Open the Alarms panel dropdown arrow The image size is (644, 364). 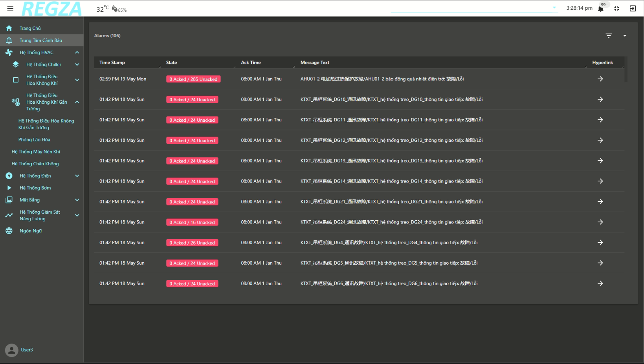(x=624, y=36)
